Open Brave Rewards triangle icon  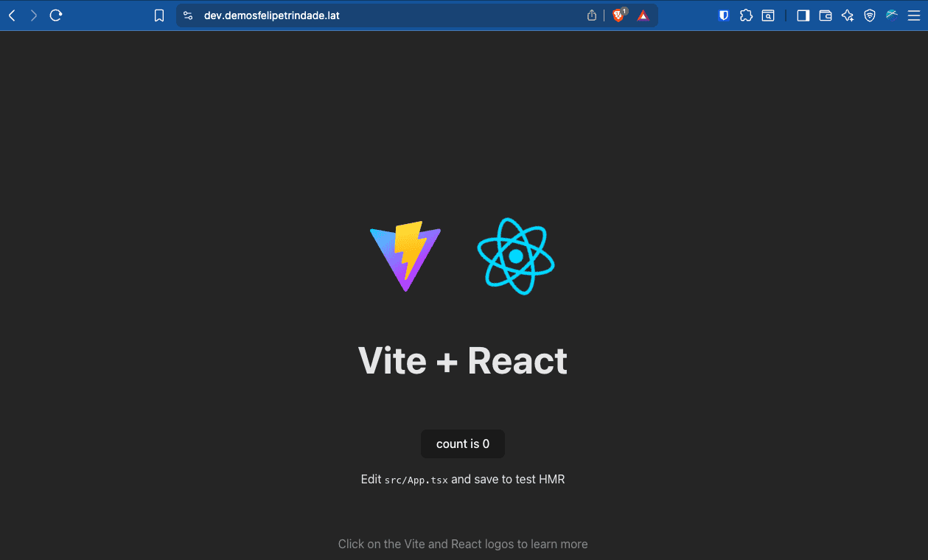643,15
